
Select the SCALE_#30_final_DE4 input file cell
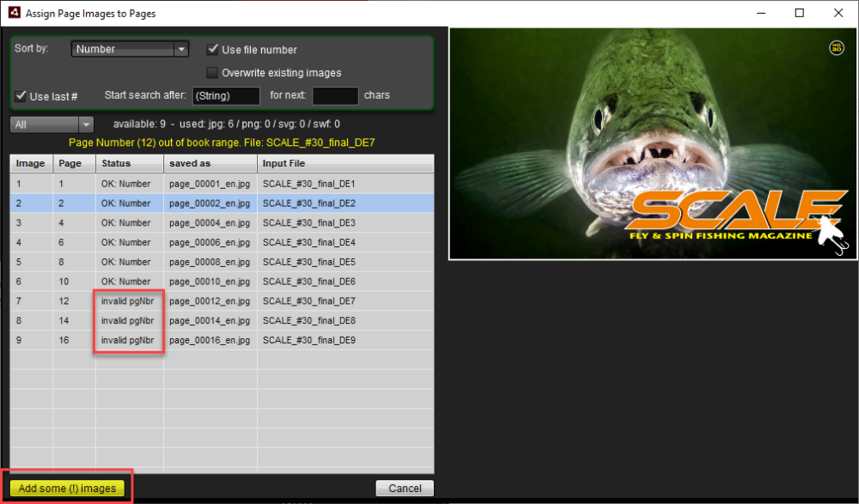[x=345, y=242]
